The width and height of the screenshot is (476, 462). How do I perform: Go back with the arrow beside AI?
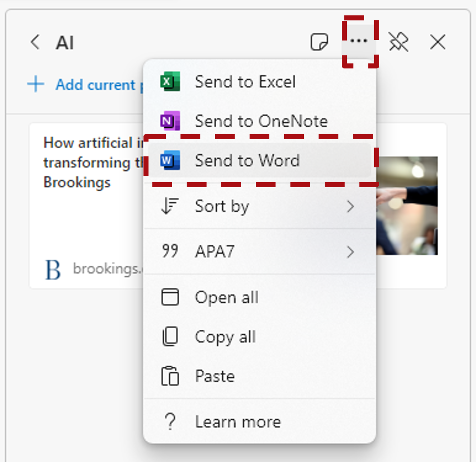[x=35, y=42]
